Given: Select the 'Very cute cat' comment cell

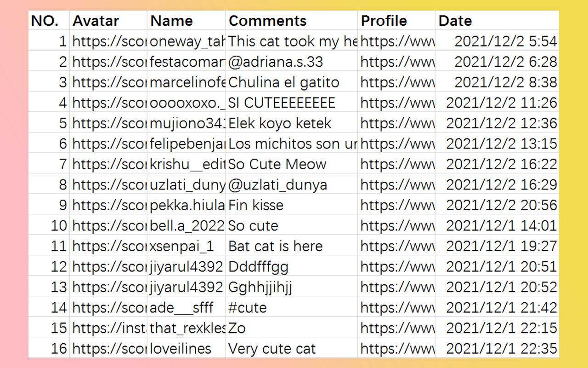Looking at the screenshot, I should (292, 348).
